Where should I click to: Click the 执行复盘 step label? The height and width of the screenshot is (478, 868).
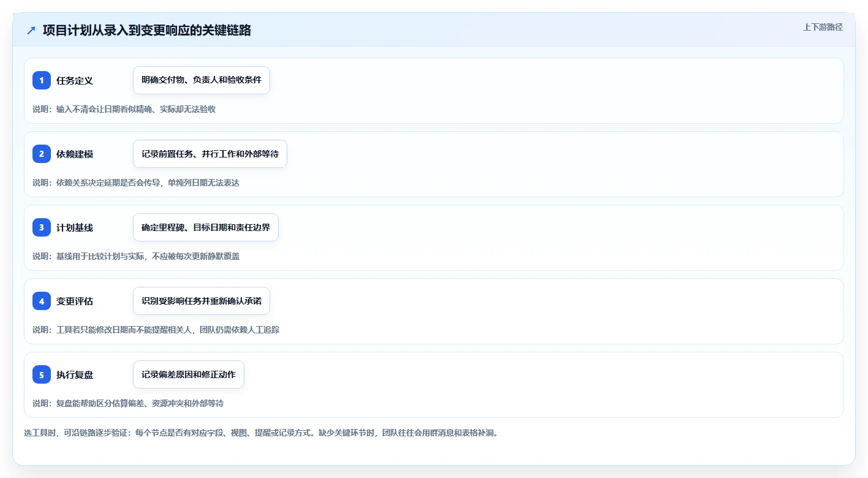(x=75, y=374)
